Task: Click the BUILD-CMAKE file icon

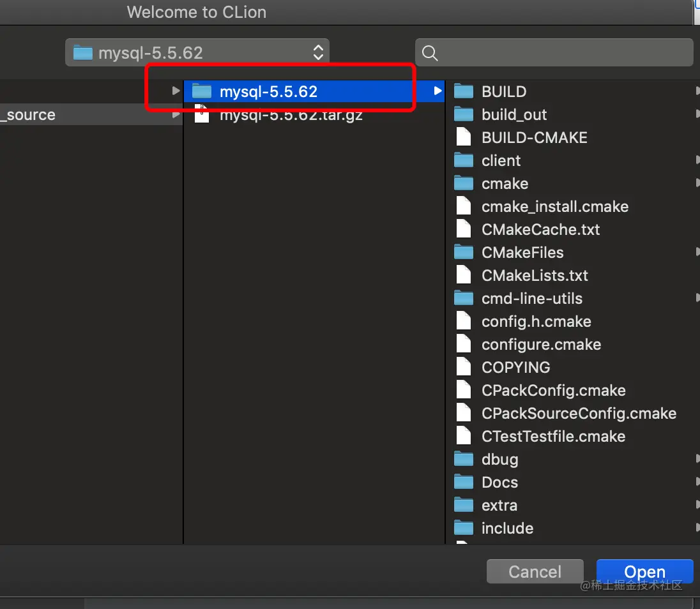Action: (x=464, y=137)
